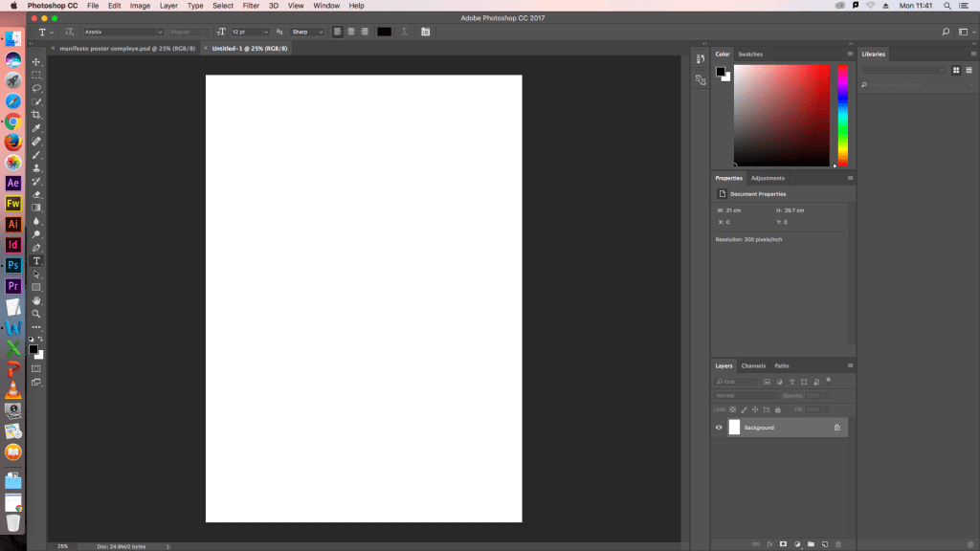Pick the Eyedropper tool
Image resolution: width=980 pixels, height=551 pixels.
[36, 128]
